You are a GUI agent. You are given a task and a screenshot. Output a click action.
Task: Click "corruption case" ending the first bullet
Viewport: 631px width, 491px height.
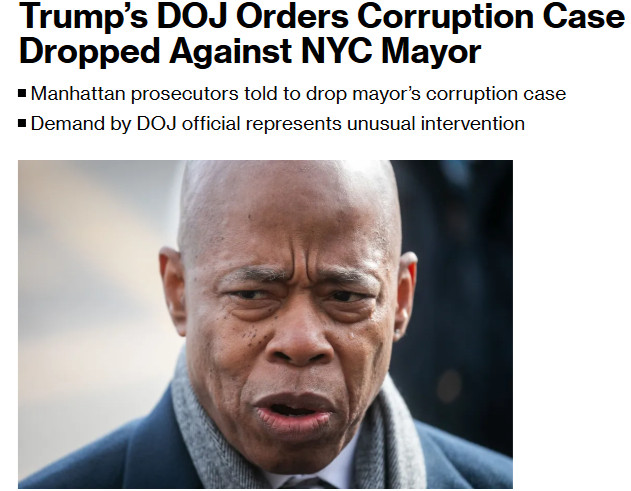pyautogui.click(x=496, y=95)
